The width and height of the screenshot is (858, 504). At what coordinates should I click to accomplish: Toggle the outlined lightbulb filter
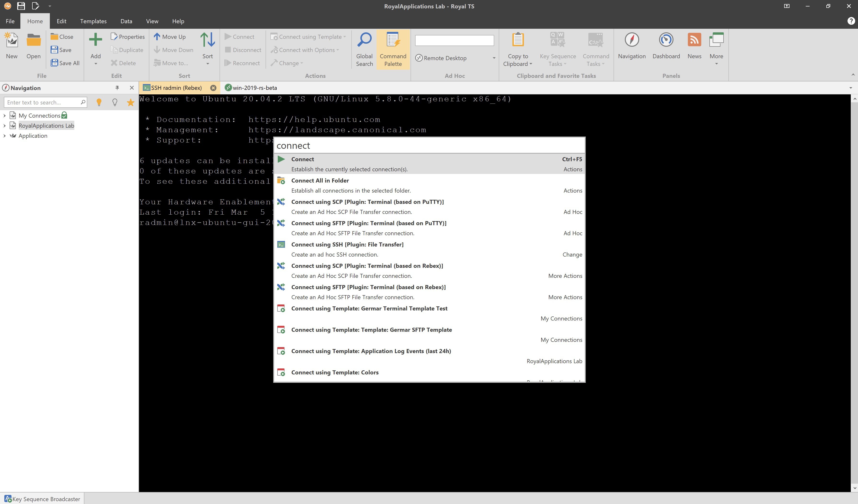(115, 103)
